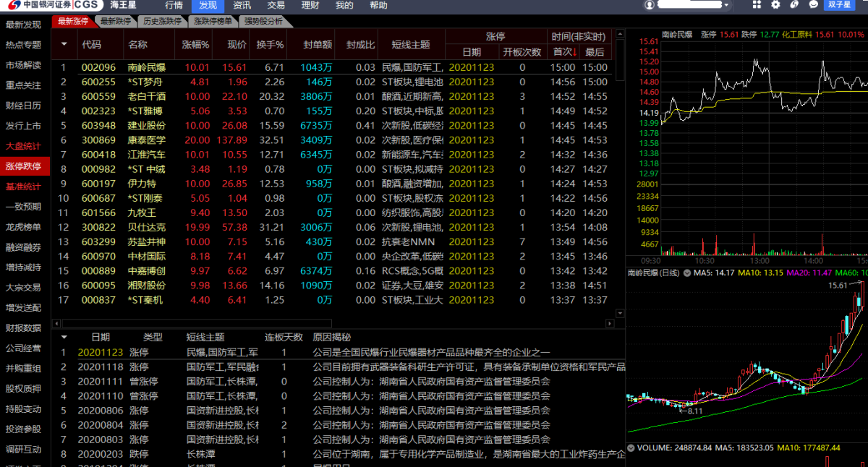Select stock code 600559 in the table
Image resolution: width=868 pixels, height=467 pixels.
(x=98, y=97)
